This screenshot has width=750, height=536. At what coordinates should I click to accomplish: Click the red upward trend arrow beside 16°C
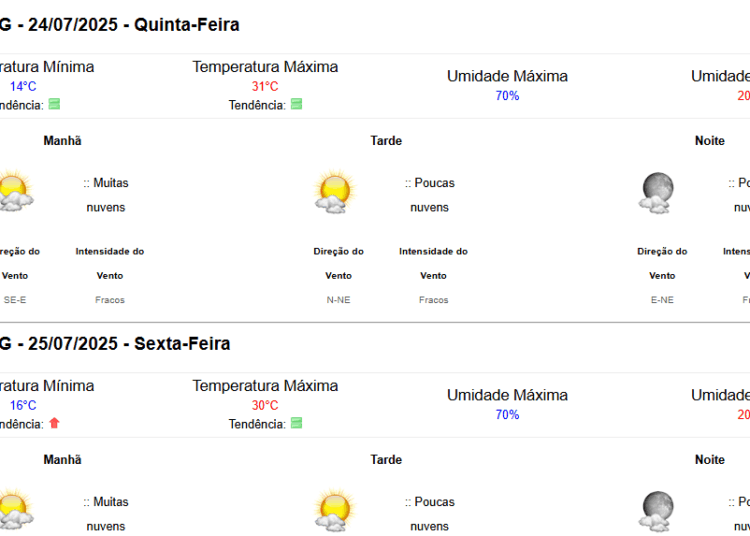tap(55, 423)
